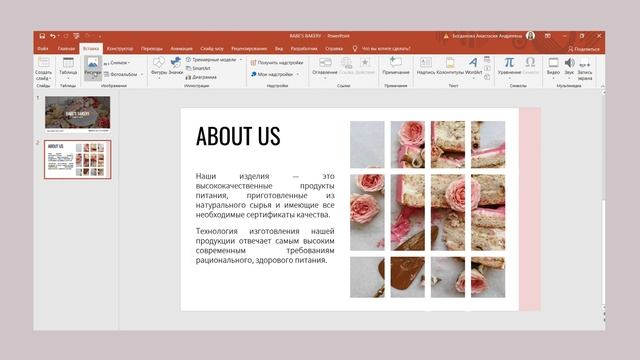Image resolution: width=640 pixels, height=360 pixels.
Task: Open ribbon display options icon
Action: (548, 36)
